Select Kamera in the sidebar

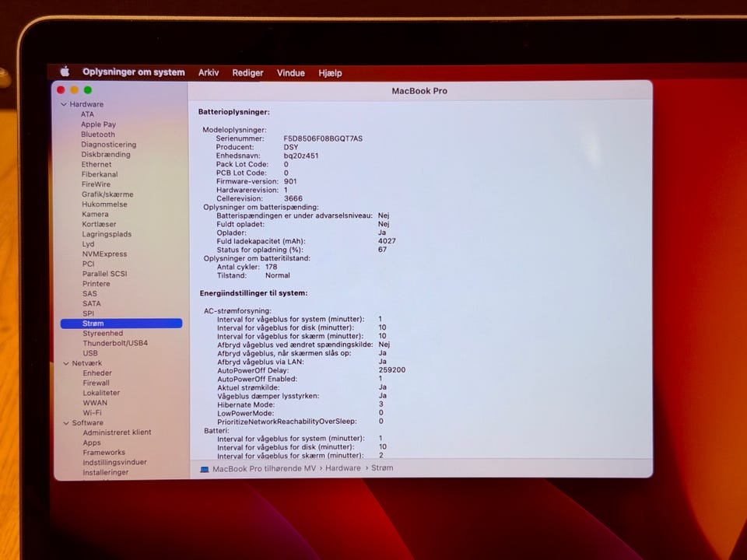pyautogui.click(x=95, y=215)
